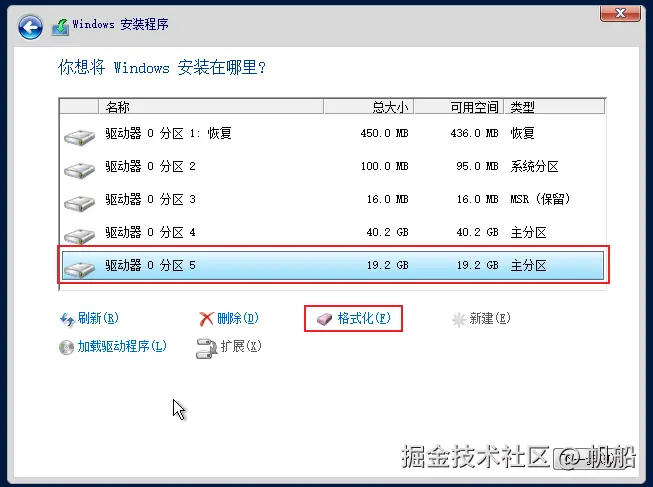The height and width of the screenshot is (487, 653).
Task: Click partition 4's 主分区 type cell
Action: (x=528, y=232)
